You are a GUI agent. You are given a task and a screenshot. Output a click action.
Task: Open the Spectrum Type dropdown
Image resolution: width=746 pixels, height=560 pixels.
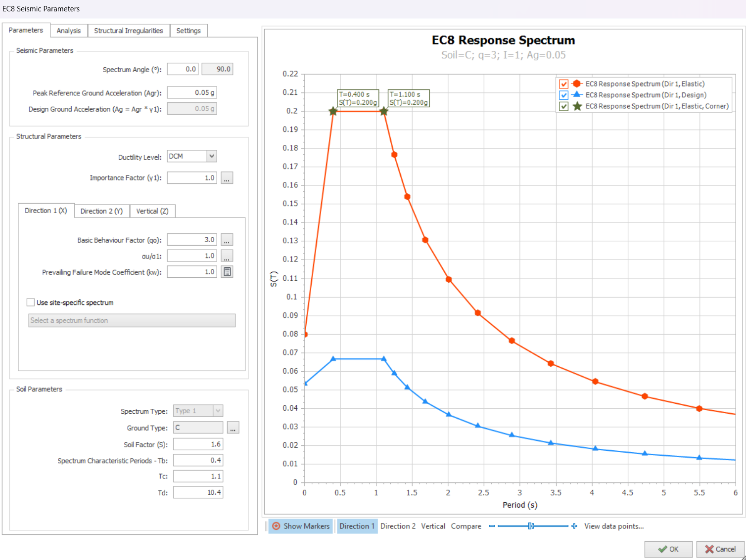(x=218, y=411)
